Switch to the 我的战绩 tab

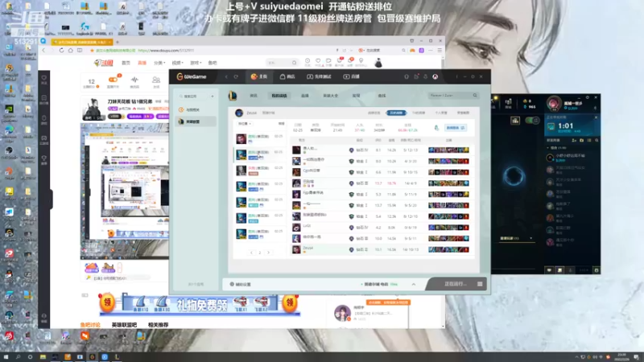point(279,96)
